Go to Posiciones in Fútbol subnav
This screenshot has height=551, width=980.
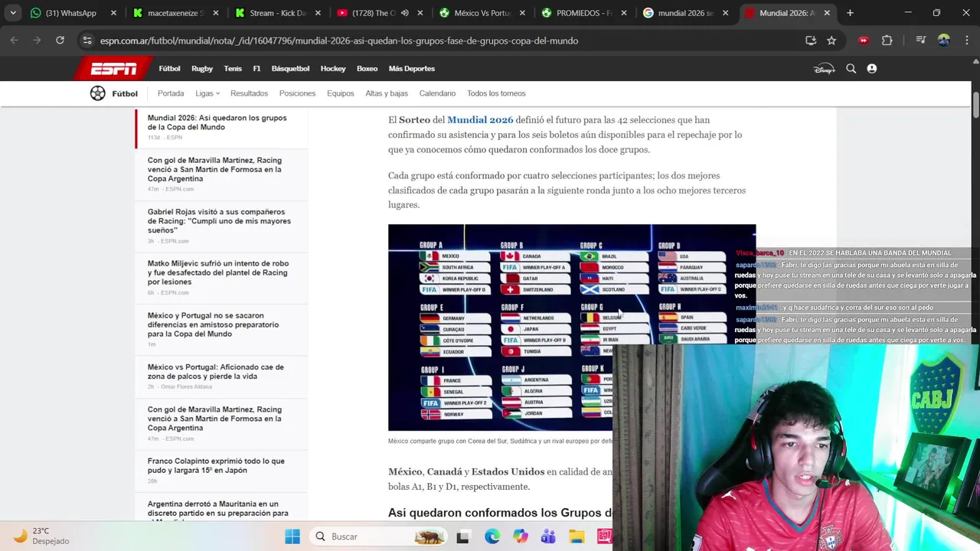[x=297, y=93]
